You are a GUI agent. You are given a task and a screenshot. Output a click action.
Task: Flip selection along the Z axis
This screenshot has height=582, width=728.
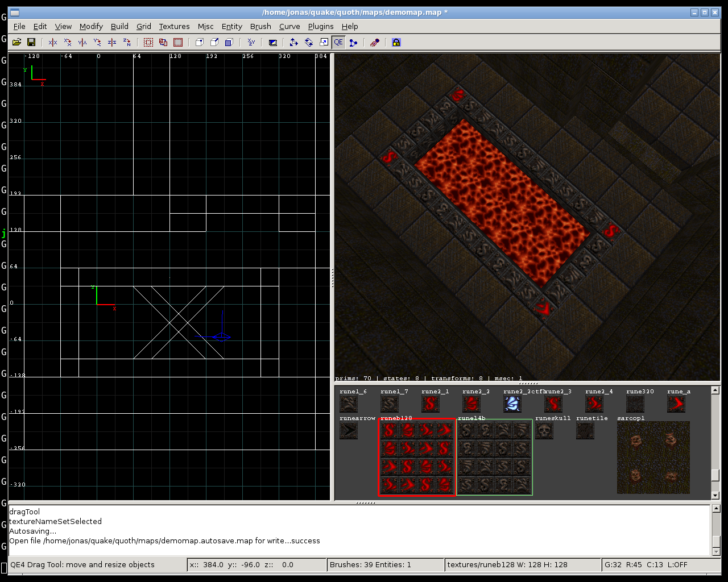(112, 42)
